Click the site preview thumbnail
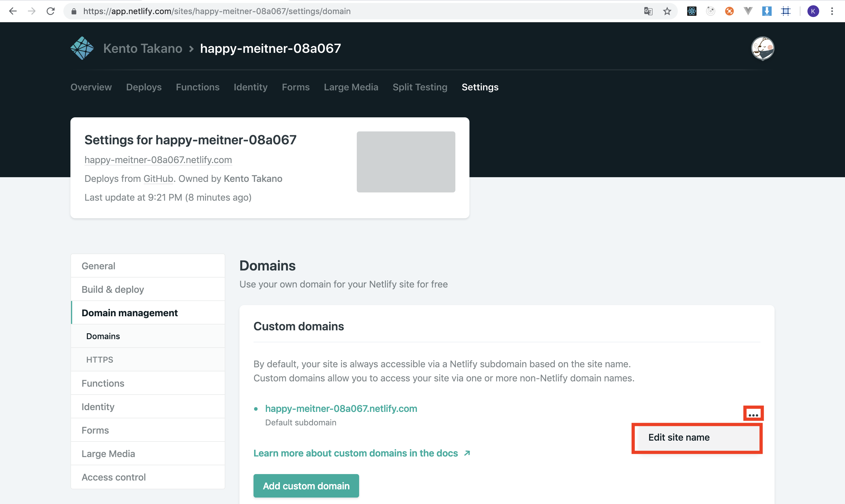Image resolution: width=845 pixels, height=504 pixels. click(x=405, y=162)
